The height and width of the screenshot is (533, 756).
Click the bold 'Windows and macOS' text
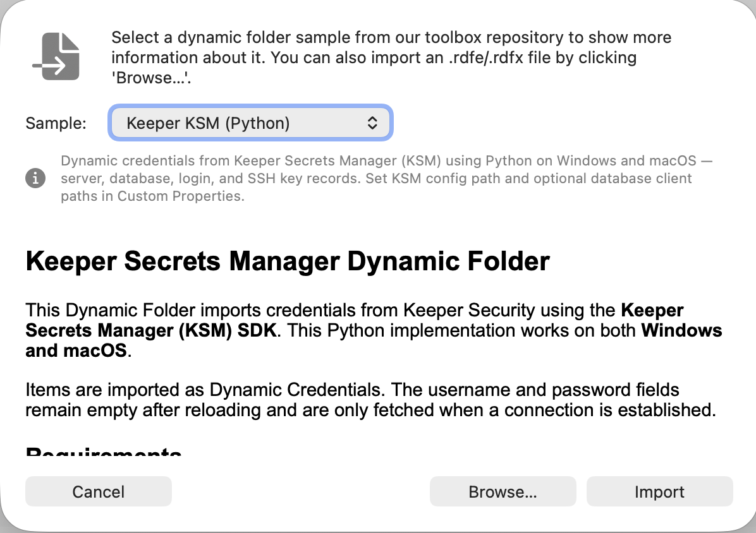(681, 330)
